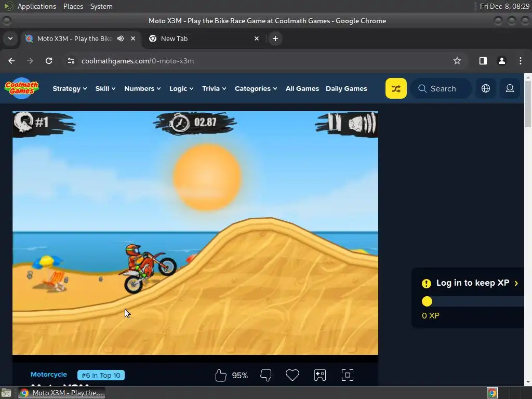The image size is (532, 399).
Task: Expand the Strategy dropdown menu
Action: coord(70,88)
